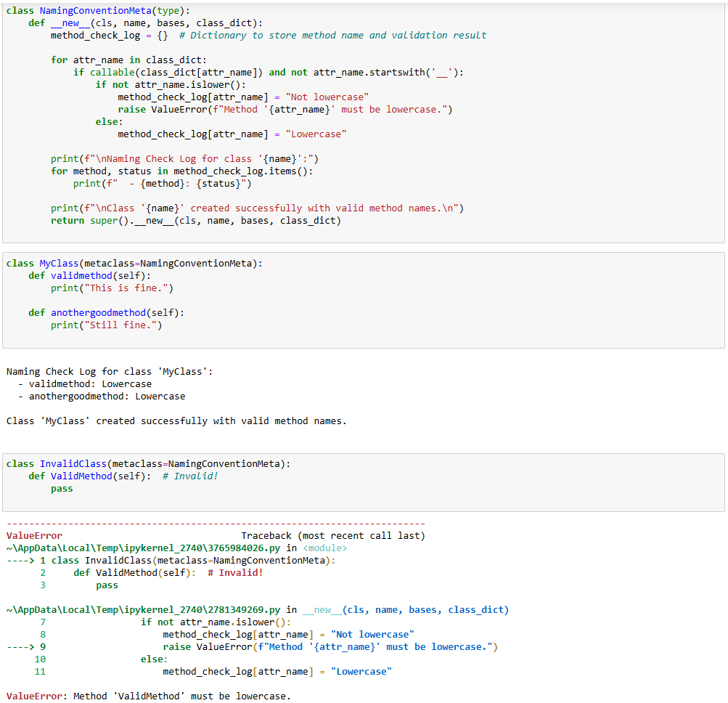
Task: Click the 'class NamingConventionMeta(type):' definition line
Action: tap(98, 11)
